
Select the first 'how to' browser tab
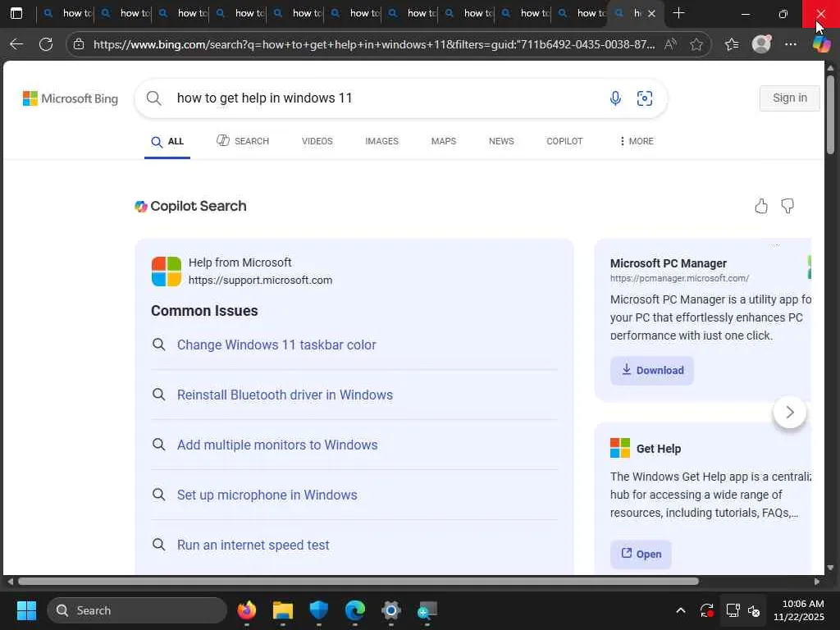[x=67, y=13]
